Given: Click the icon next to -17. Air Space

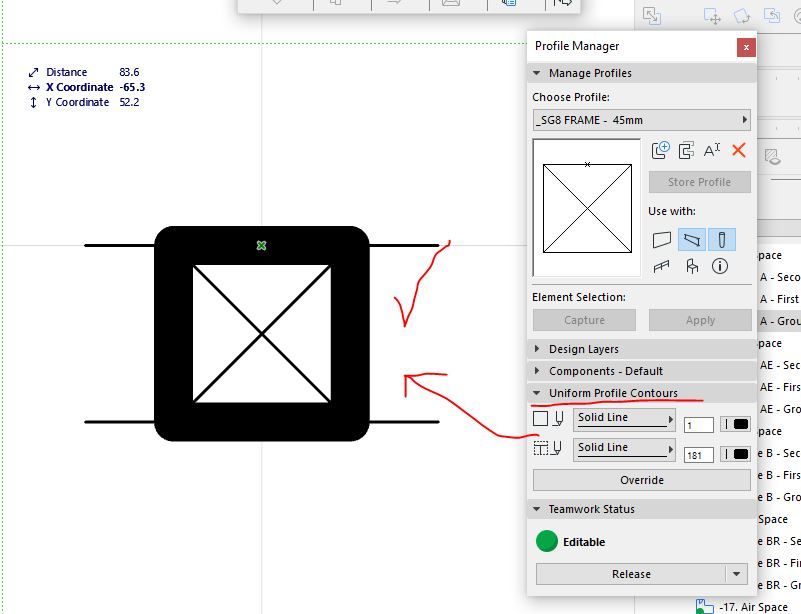Looking at the screenshot, I should point(704,607).
